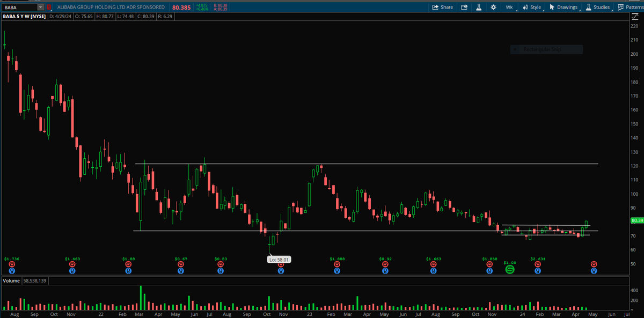Viewport: 644px width, 318px height.
Task: Open chart settings gear icon
Action: [493, 8]
